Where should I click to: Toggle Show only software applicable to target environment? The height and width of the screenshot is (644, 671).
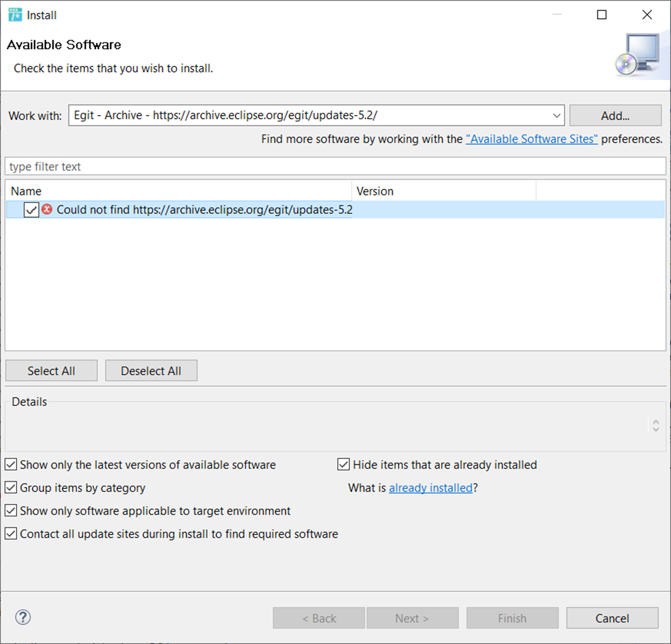10,511
